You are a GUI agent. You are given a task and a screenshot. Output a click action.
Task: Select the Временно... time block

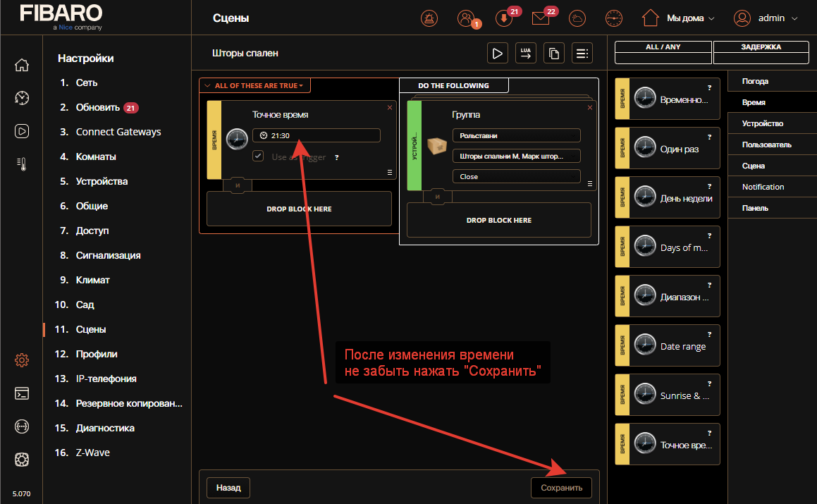tap(668, 99)
